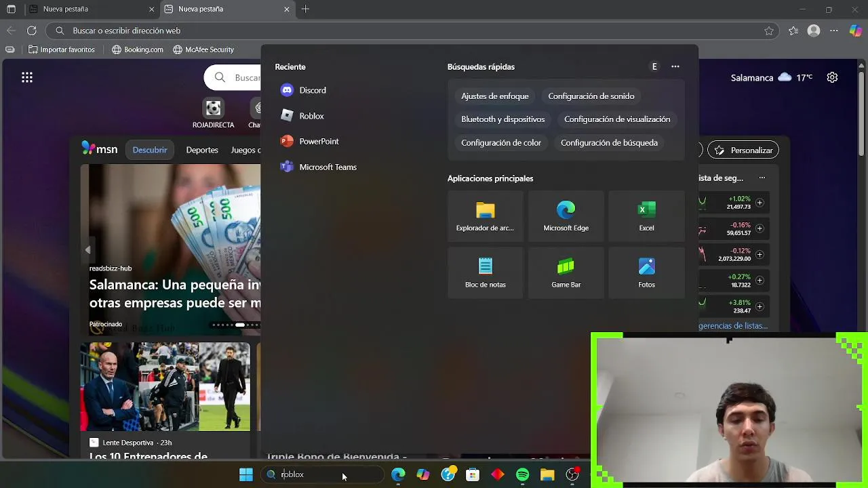Launch Excel from main apps
Screen dimensions: 868x488
[646, 216]
